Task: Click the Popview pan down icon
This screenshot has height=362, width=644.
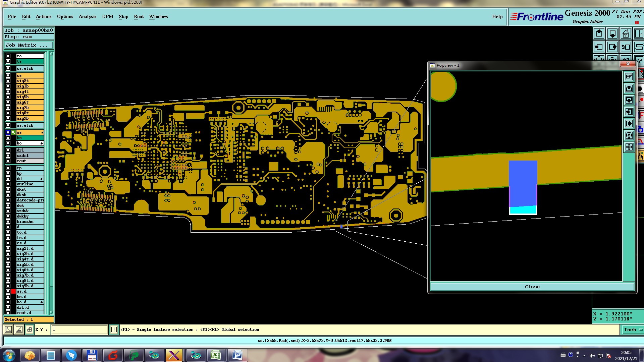Action: click(629, 100)
